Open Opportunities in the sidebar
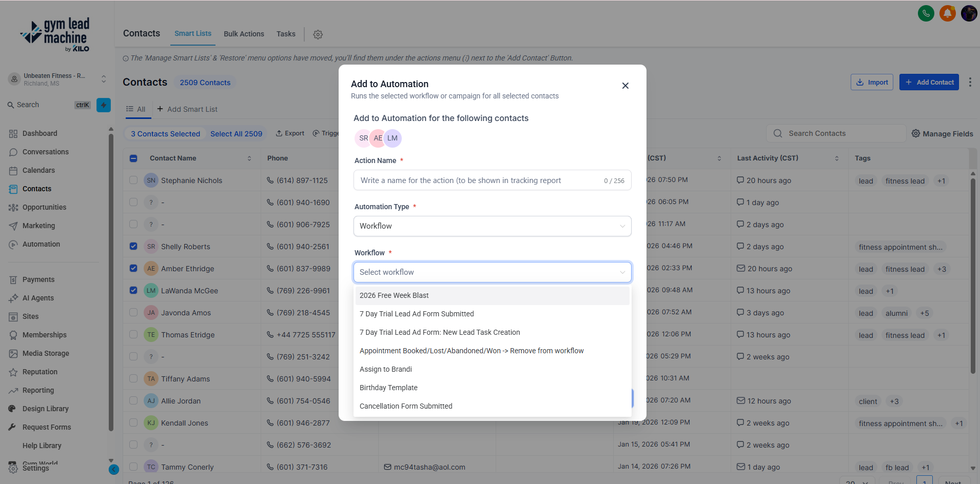Screen dimensions: 980x484 44,207
